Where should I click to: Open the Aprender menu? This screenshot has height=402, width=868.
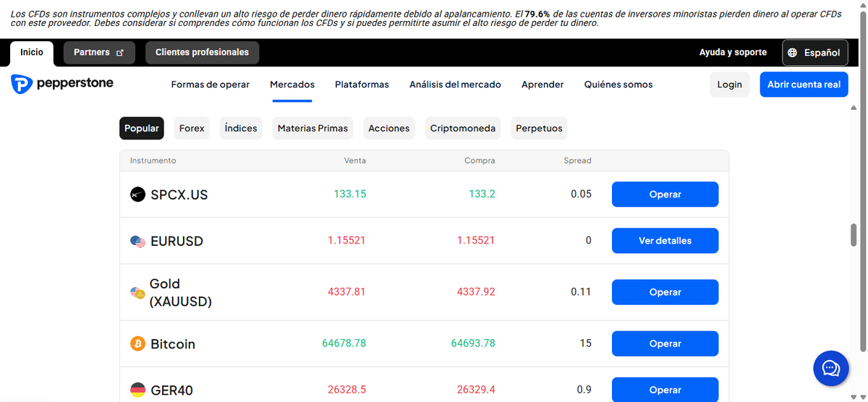(542, 85)
